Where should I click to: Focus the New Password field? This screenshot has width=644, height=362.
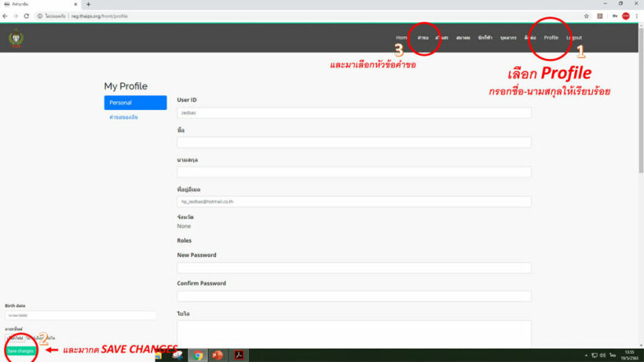354,268
